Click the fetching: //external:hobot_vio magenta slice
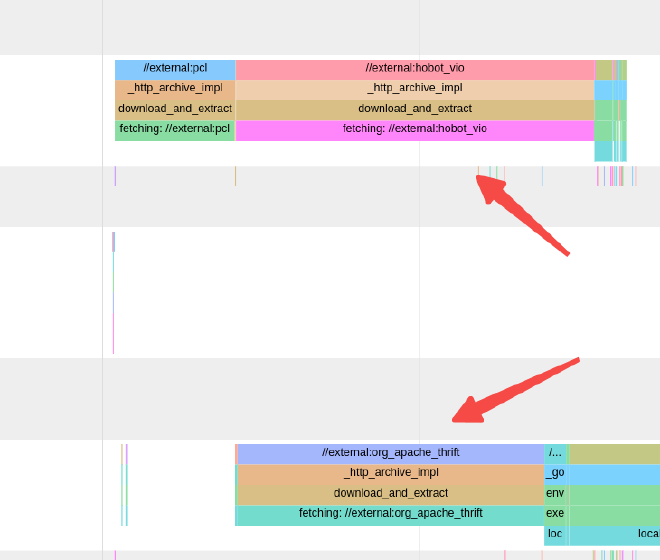 (415, 131)
